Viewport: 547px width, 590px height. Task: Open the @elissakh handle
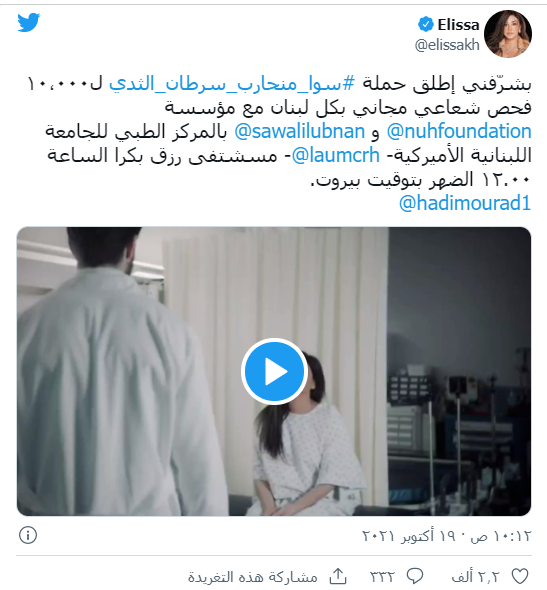tap(447, 45)
